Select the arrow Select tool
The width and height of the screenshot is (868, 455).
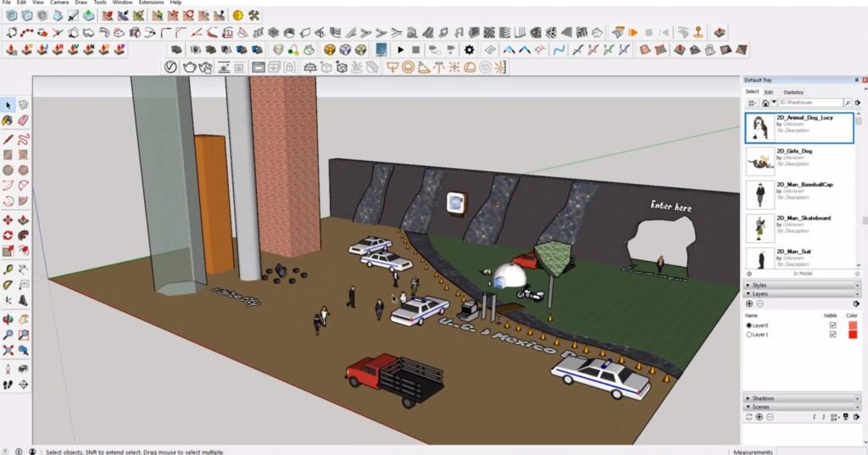tap(8, 105)
